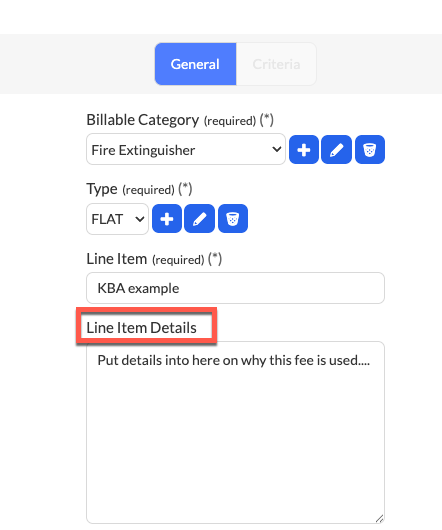Click the 'Type' field label
The image size is (442, 530).
point(102,189)
